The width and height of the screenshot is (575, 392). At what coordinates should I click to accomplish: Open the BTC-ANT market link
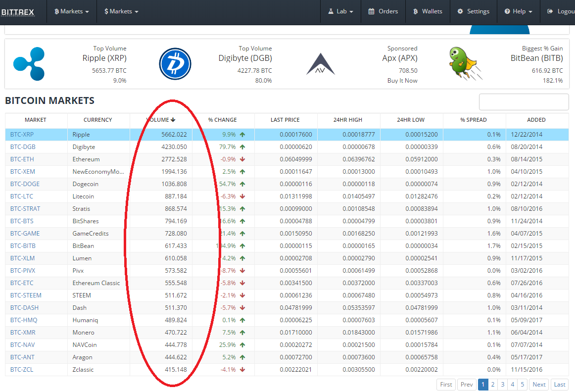click(22, 357)
